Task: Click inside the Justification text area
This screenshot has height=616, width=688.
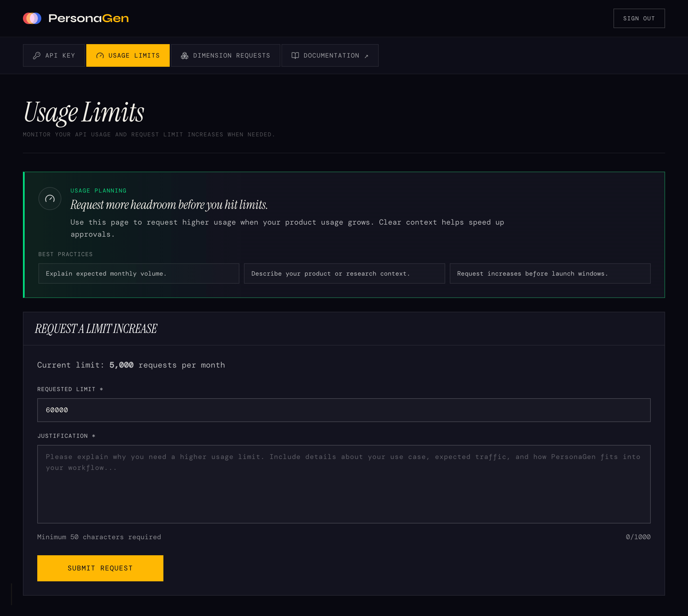Action: click(344, 484)
